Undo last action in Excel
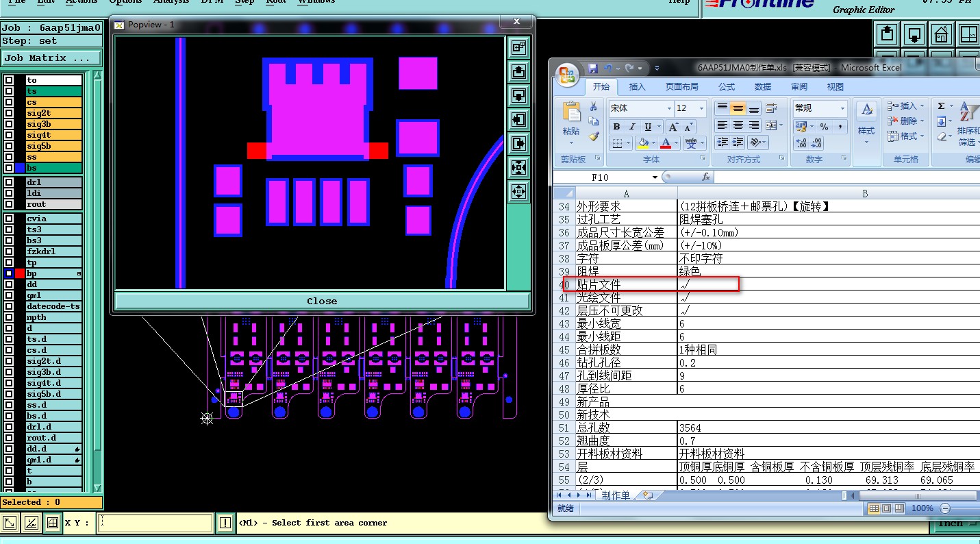The image size is (980, 544). coord(609,68)
